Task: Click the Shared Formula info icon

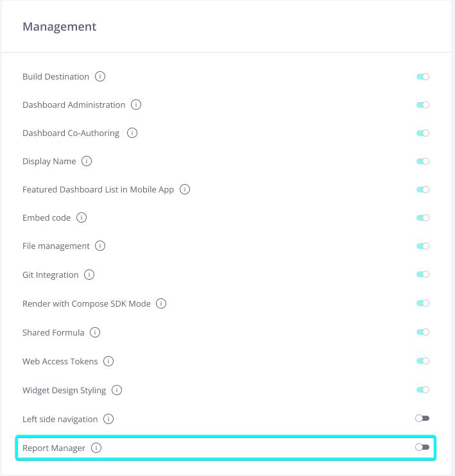Action: 95,332
